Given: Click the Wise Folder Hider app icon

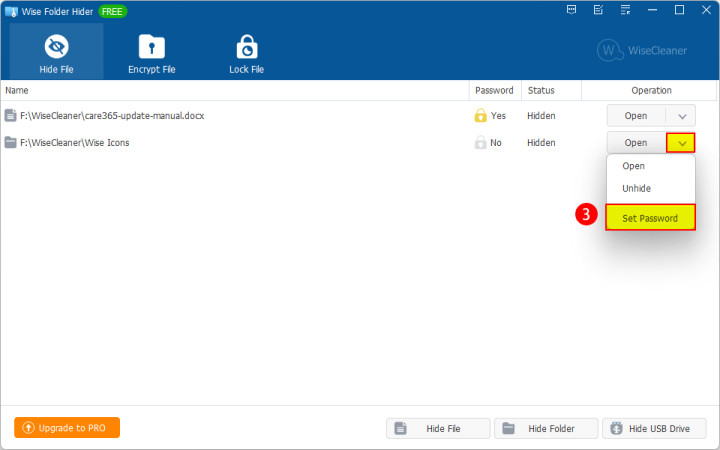Looking at the screenshot, I should click(x=12, y=11).
